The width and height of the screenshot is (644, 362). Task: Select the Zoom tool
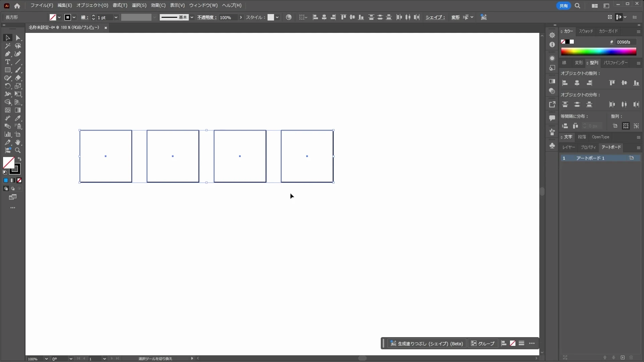[18, 150]
